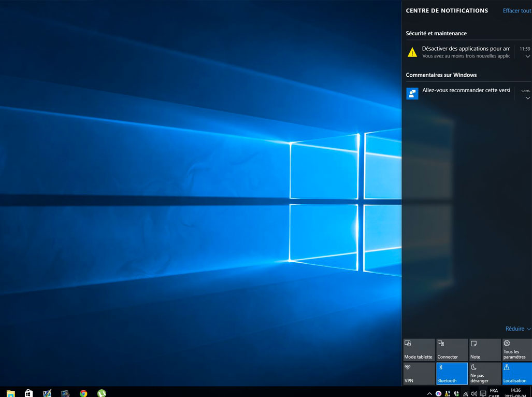Screen dimensions: 532x397
Task: Click the notification center tray icon
Action: coord(483,393)
